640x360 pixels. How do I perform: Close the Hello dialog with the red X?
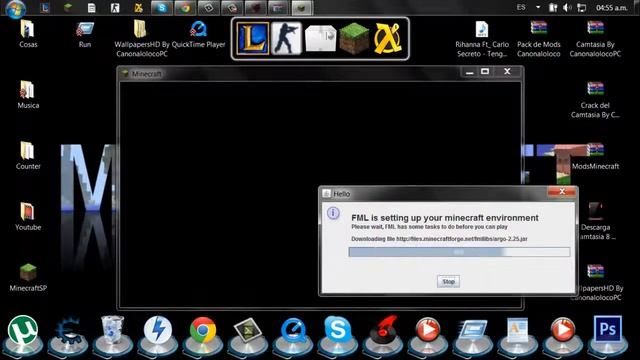click(562, 191)
